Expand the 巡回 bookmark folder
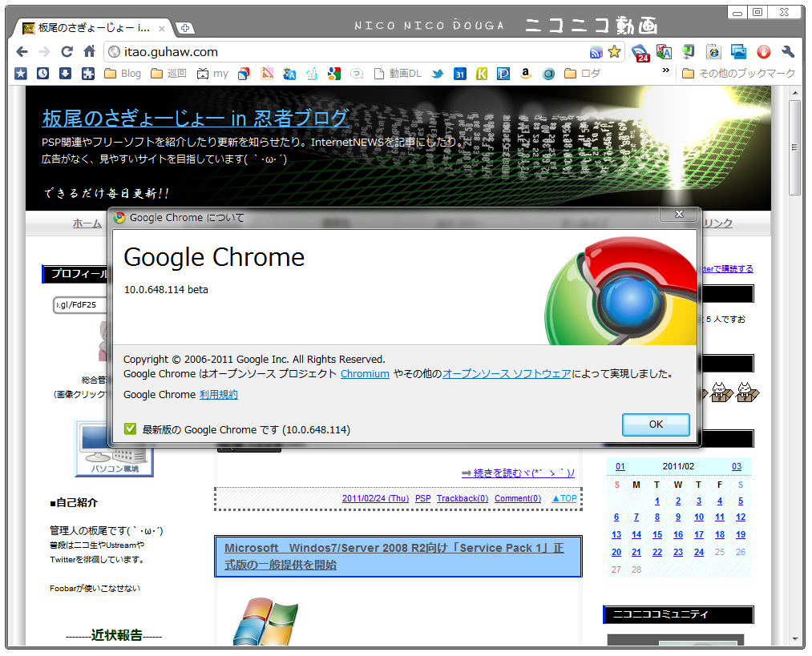Screen dimensions: 812x656 click(169, 74)
